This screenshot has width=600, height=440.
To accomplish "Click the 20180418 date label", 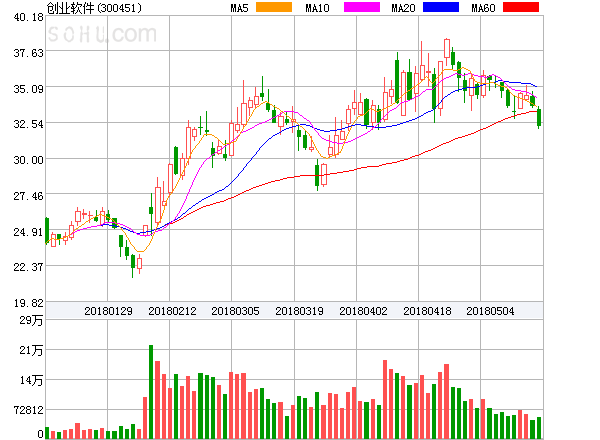I will tap(427, 311).
